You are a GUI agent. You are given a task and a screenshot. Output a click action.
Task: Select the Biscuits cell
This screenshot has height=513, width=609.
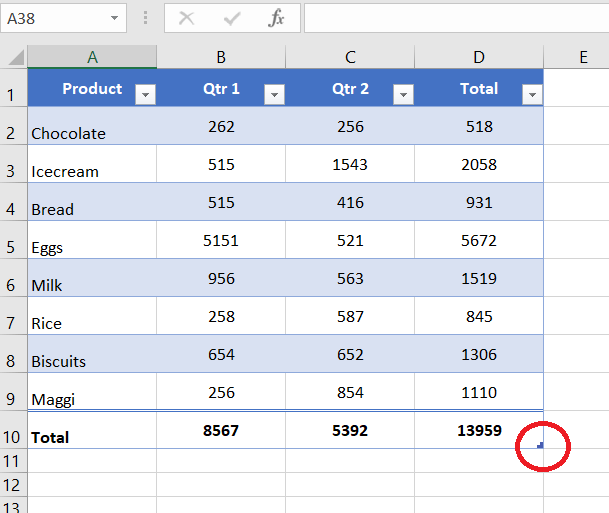pyautogui.click(x=92, y=354)
